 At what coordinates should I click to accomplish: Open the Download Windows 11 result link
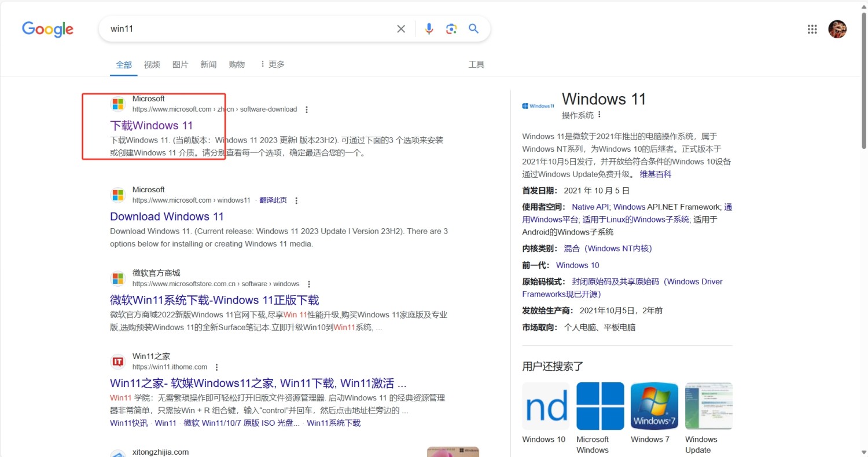coord(167,217)
